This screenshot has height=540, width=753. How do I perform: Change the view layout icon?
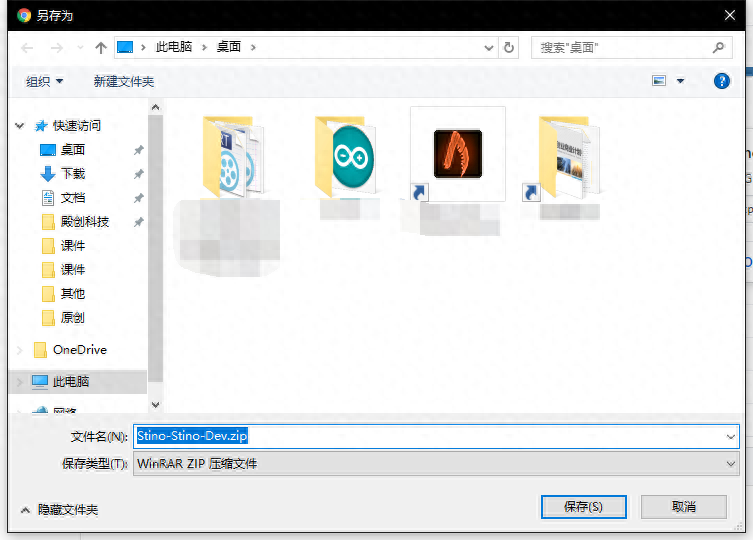pos(659,81)
